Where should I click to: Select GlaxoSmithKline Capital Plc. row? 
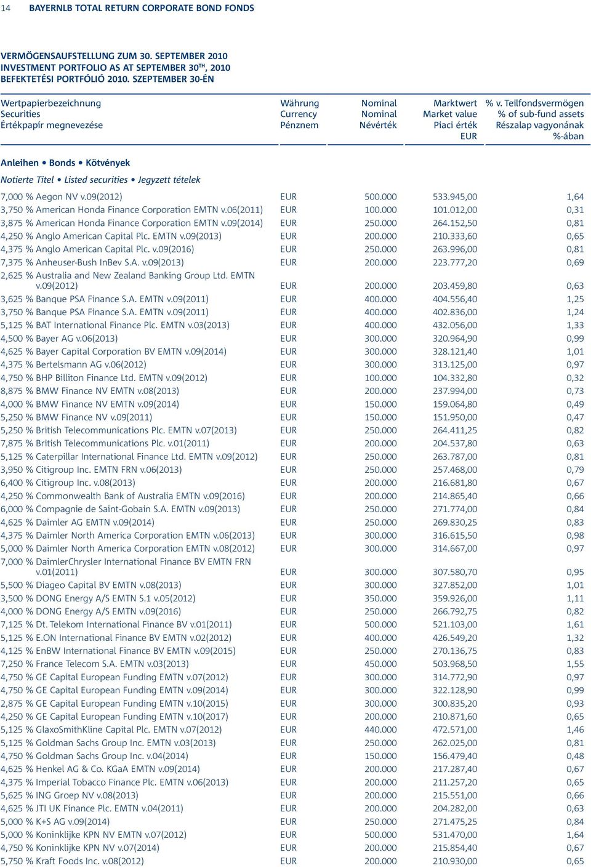[292, 729]
